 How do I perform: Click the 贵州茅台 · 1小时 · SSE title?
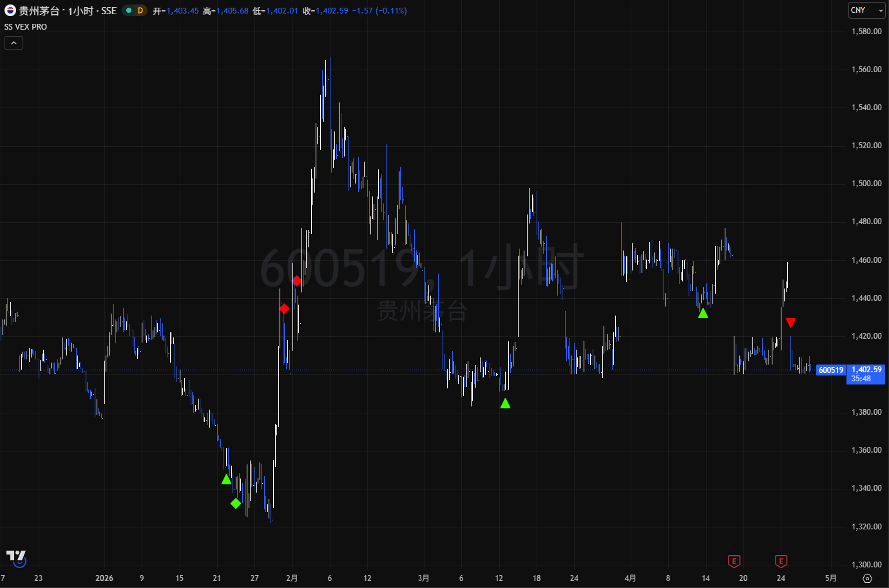pos(68,11)
